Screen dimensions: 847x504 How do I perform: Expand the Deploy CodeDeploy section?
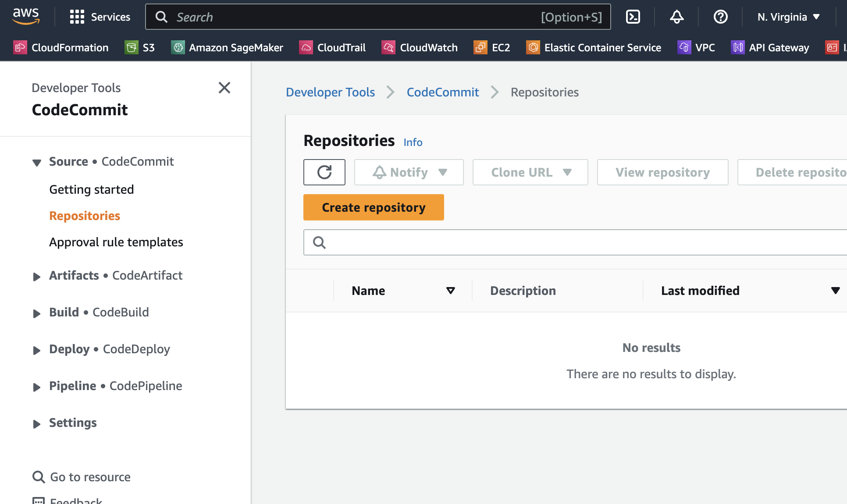(37, 350)
